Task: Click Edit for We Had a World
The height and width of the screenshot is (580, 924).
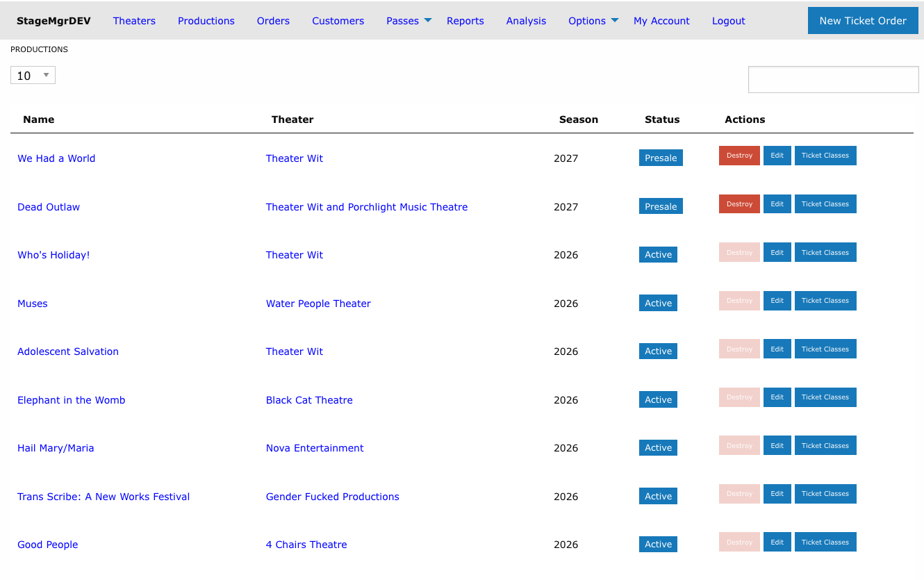Action: pos(777,156)
